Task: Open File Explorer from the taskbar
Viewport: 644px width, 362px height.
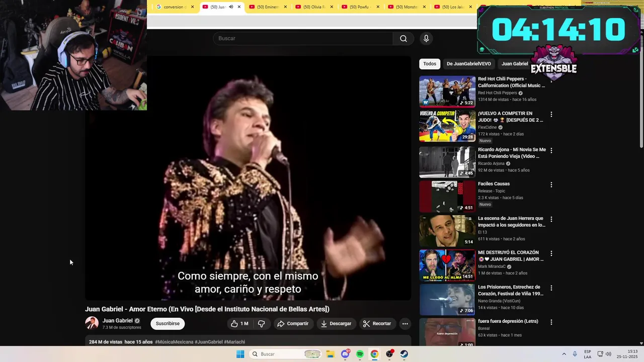Action: pyautogui.click(x=330, y=354)
